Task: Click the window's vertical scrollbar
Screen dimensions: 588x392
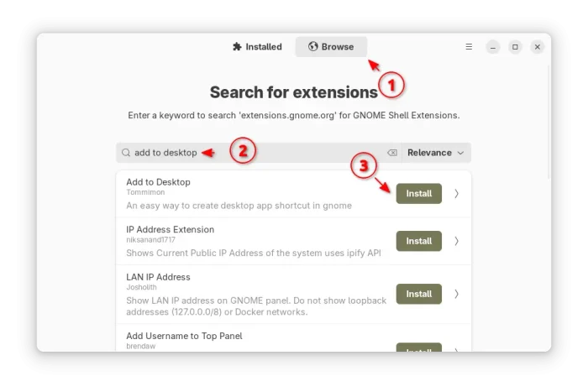Action: 549,122
